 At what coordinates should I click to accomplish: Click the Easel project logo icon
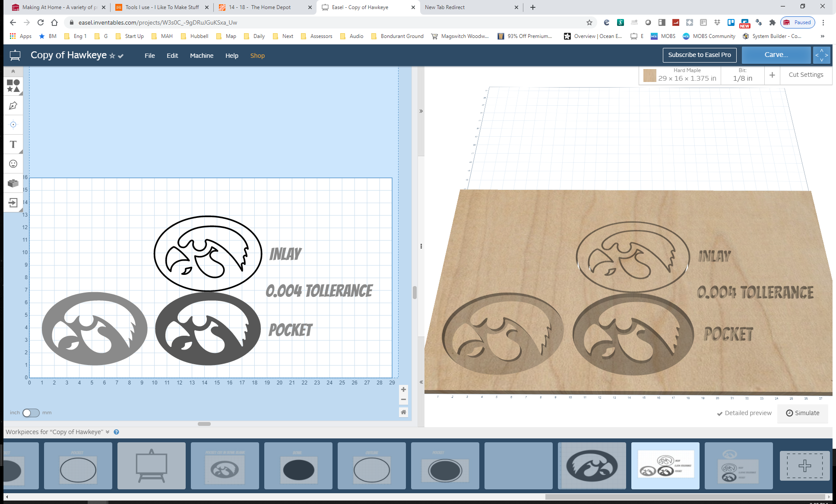click(15, 55)
